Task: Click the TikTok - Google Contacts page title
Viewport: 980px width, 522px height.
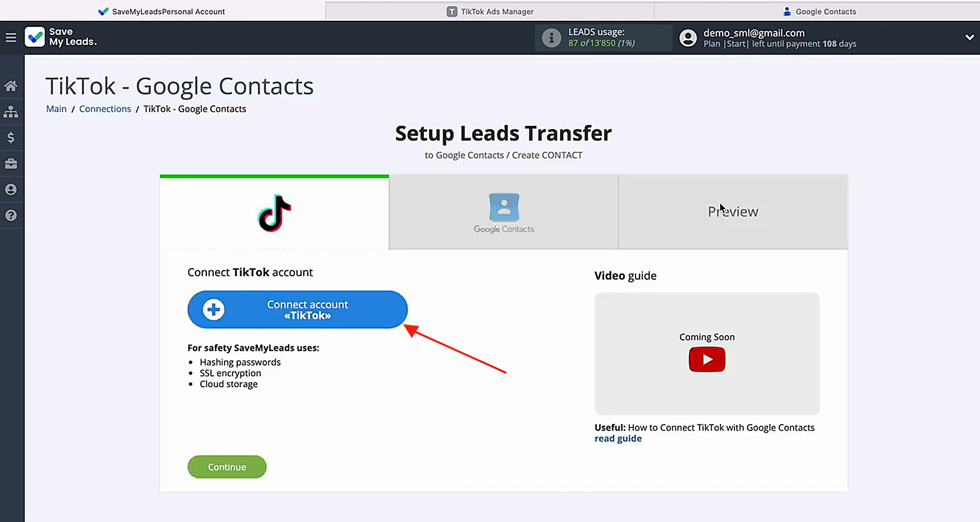Action: point(180,86)
